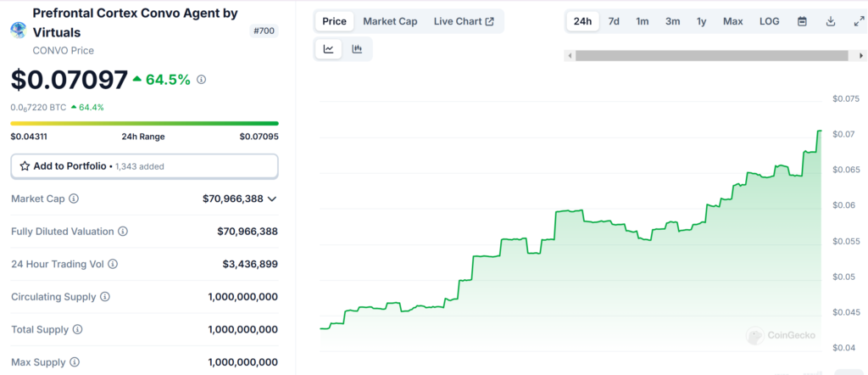Expand the Market Cap value chevron
Viewport: 868px width, 375px height.
tap(271, 199)
